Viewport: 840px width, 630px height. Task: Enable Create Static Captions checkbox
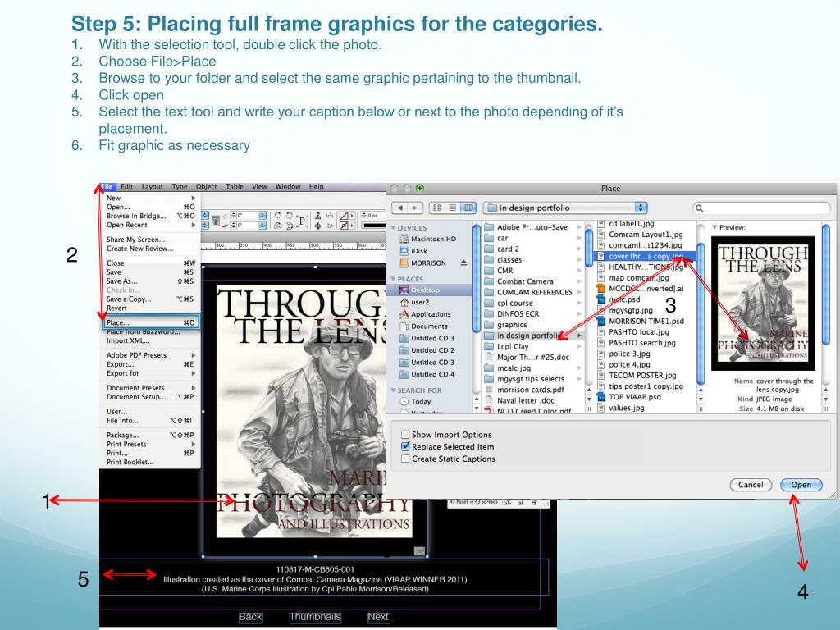(x=405, y=459)
